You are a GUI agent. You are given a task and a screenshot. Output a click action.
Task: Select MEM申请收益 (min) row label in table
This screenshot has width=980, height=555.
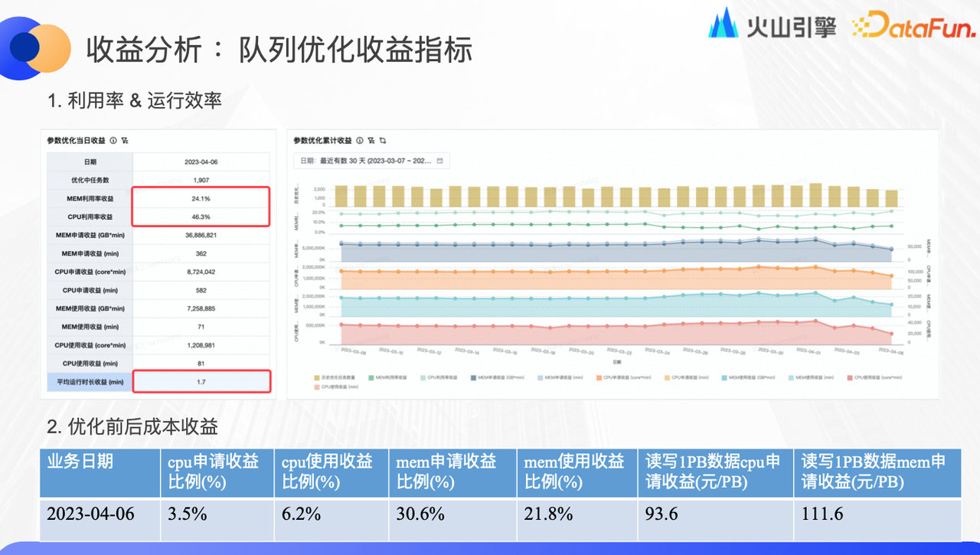tap(90, 253)
